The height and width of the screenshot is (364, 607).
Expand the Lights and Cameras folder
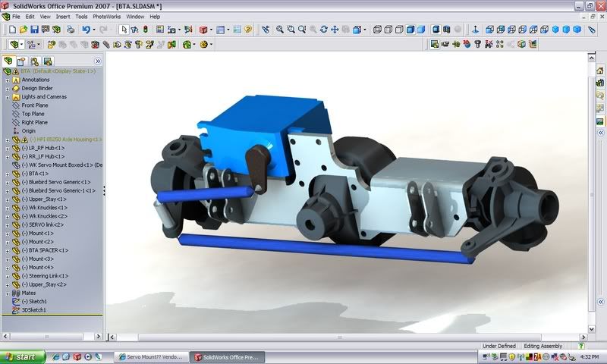point(7,97)
